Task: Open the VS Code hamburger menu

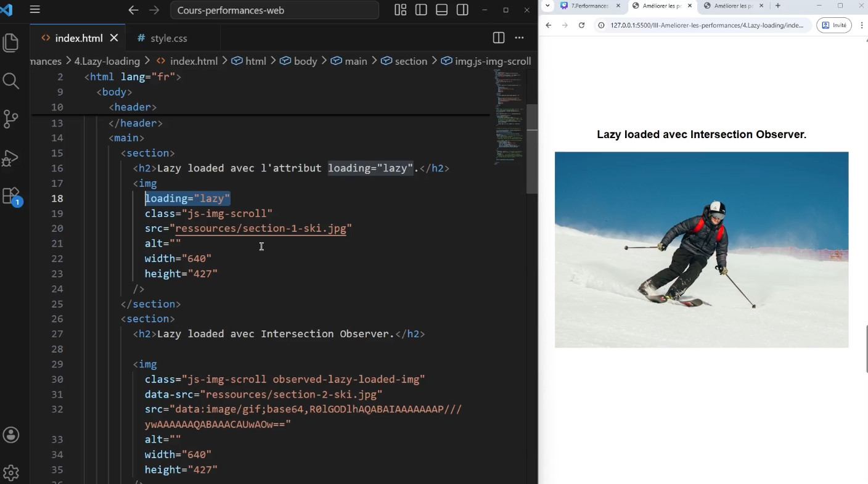Action: tap(35, 10)
